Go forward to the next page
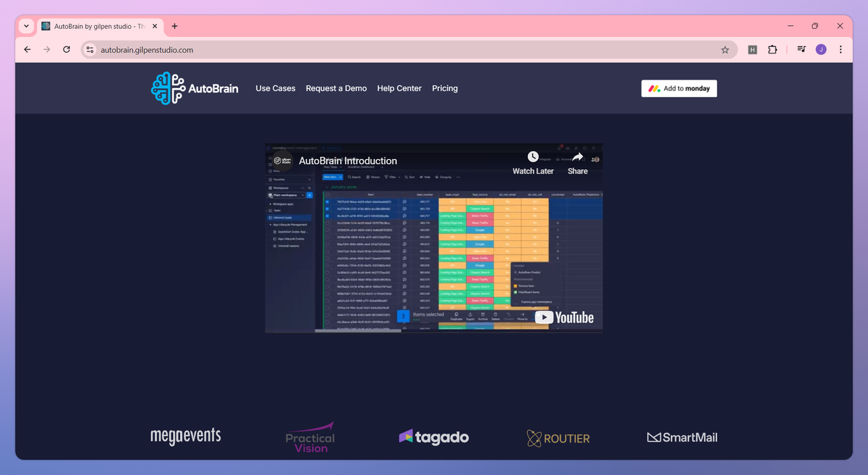 pos(47,50)
